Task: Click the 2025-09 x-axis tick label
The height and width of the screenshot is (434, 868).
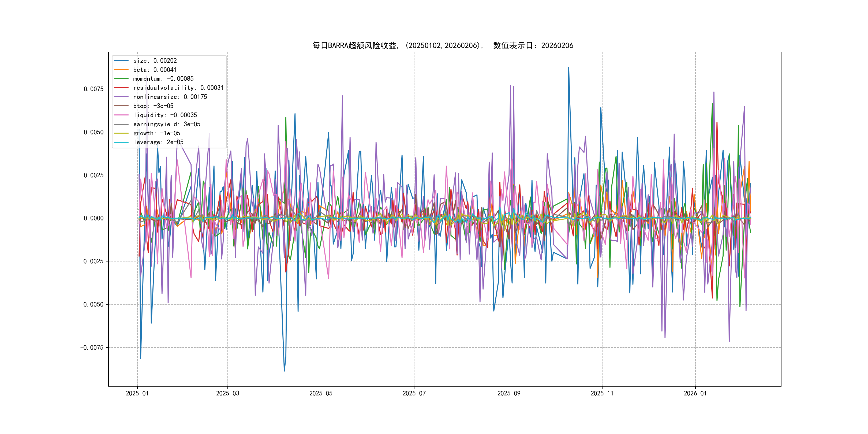Action: click(508, 393)
